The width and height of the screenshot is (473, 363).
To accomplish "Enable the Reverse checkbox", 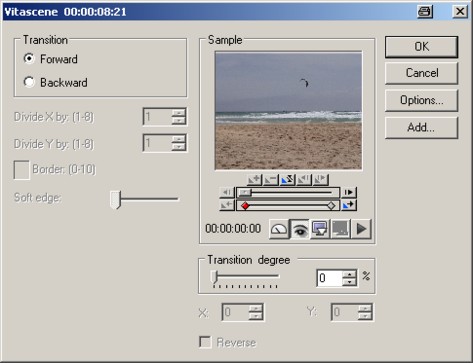I will (205, 342).
